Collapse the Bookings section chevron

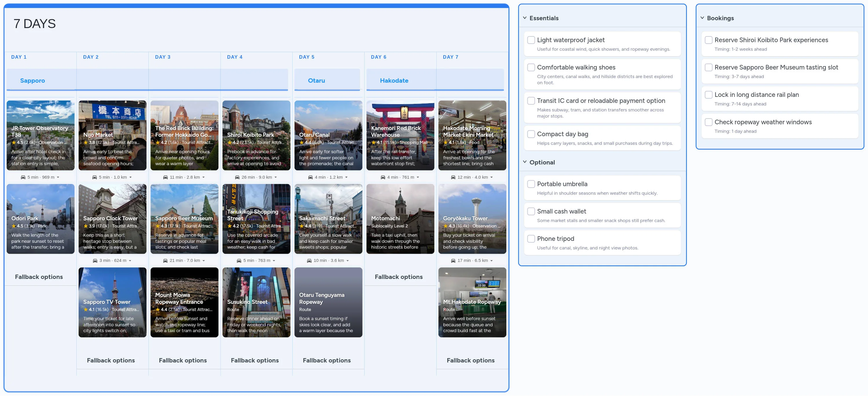click(702, 18)
